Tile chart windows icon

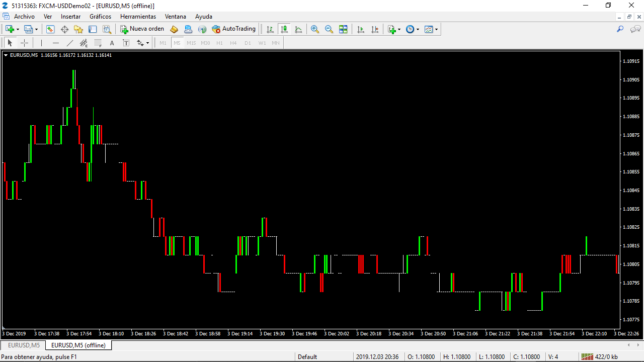343,29
